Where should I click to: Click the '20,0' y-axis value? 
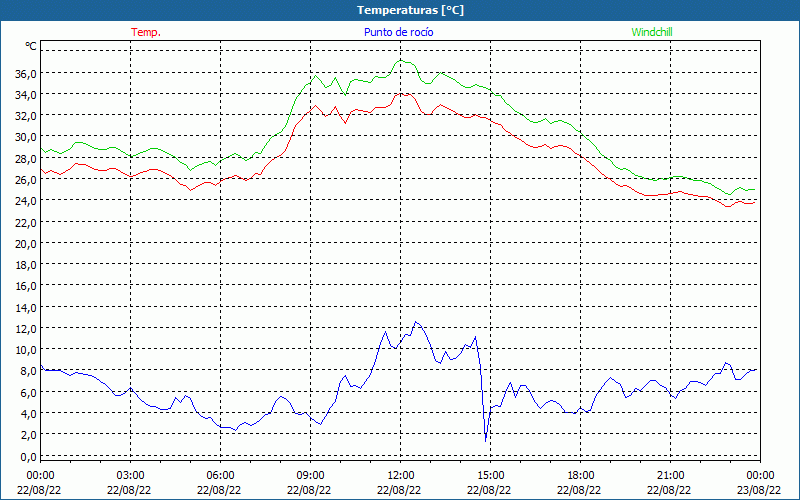[x=26, y=244]
